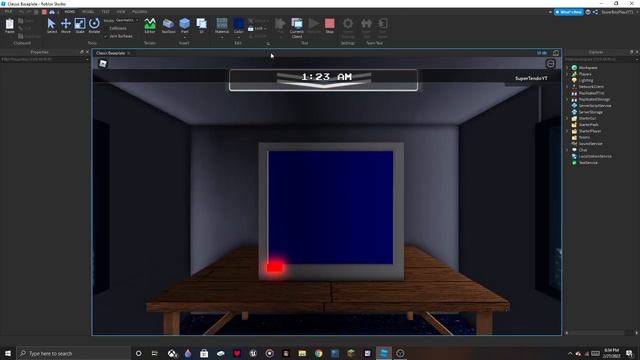This screenshot has height=360, width=640.
Task: Click the red glowing button on the monitor
Action: coord(275,267)
